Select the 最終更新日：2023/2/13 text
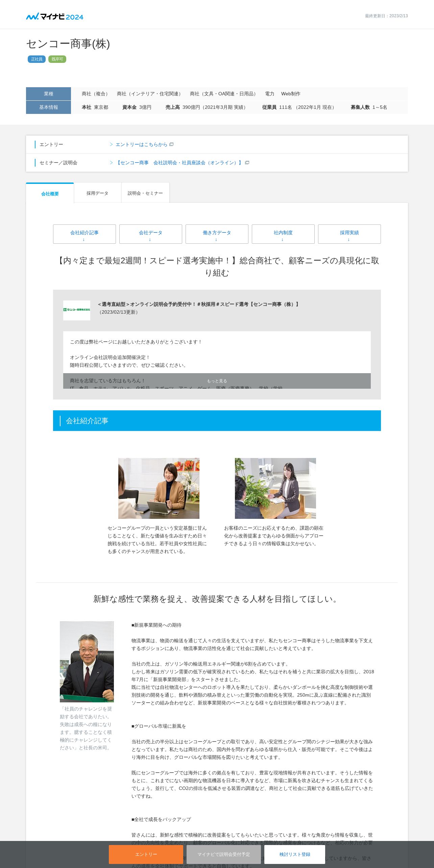The image size is (434, 868). [x=386, y=16]
